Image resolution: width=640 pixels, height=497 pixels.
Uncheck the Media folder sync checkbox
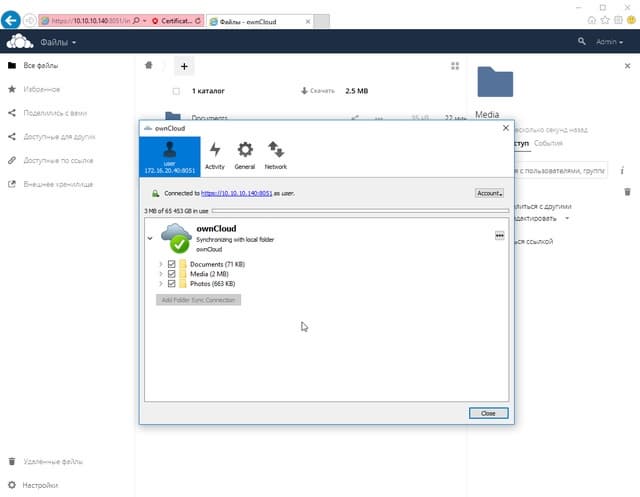(x=171, y=274)
